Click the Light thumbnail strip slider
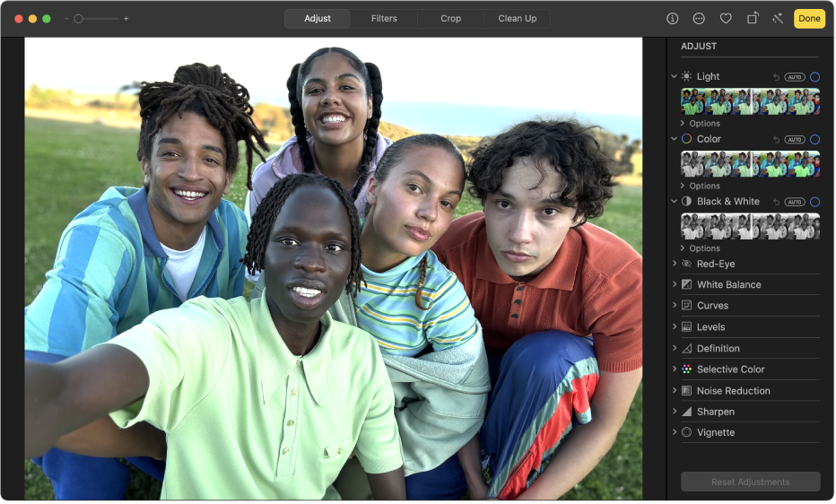This screenshot has width=836, height=504. point(750,101)
